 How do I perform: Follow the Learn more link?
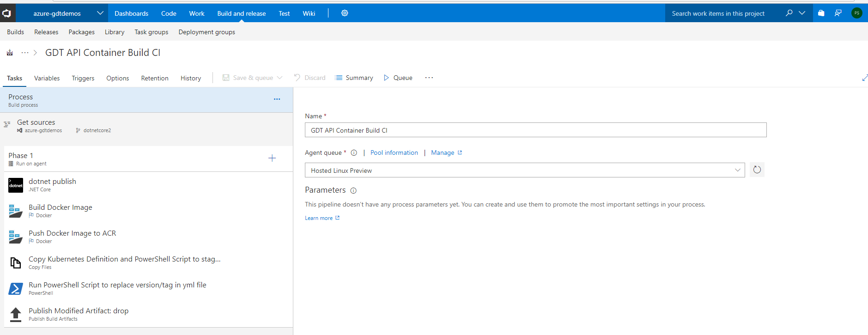coord(322,218)
